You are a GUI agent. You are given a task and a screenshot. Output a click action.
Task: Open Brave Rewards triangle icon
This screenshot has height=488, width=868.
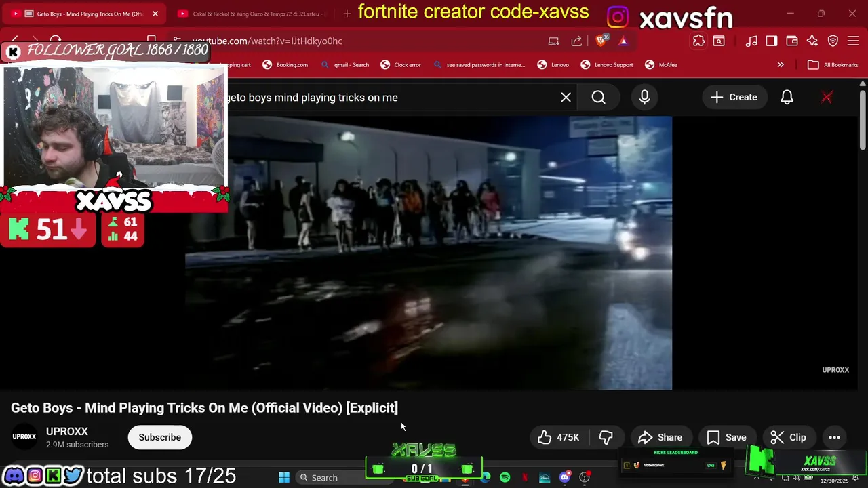[x=623, y=41]
